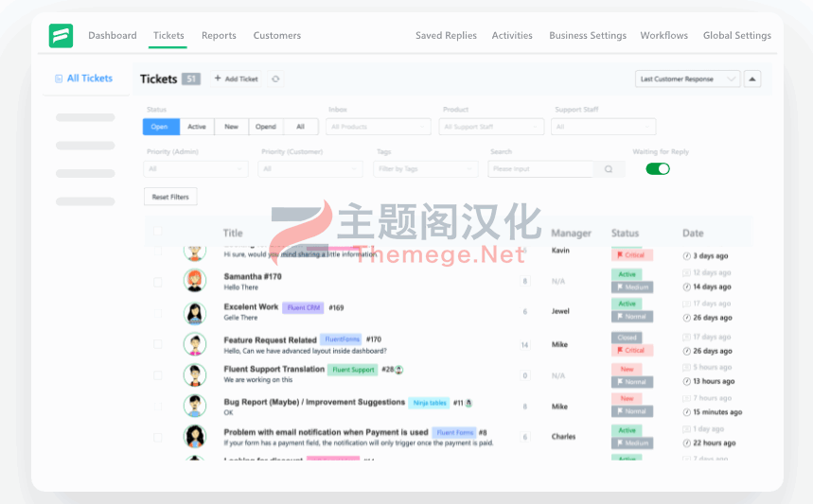This screenshot has width=813, height=504.
Task: Click the All Tickets sidebar icon
Action: pyautogui.click(x=59, y=78)
